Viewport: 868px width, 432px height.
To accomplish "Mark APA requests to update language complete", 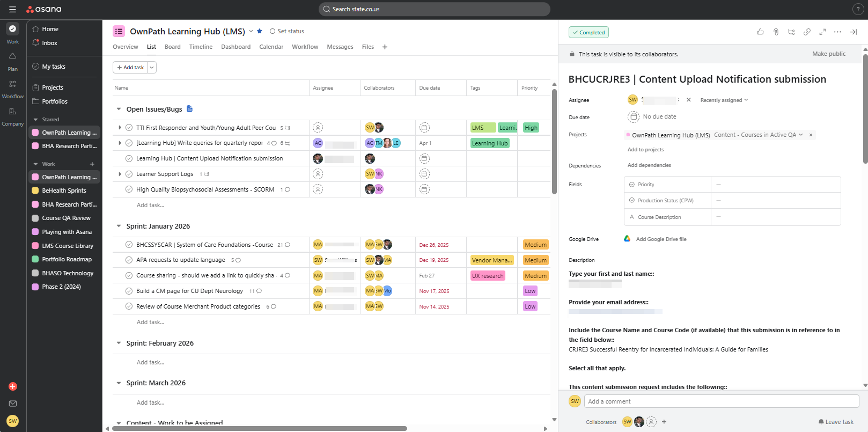I will click(129, 260).
